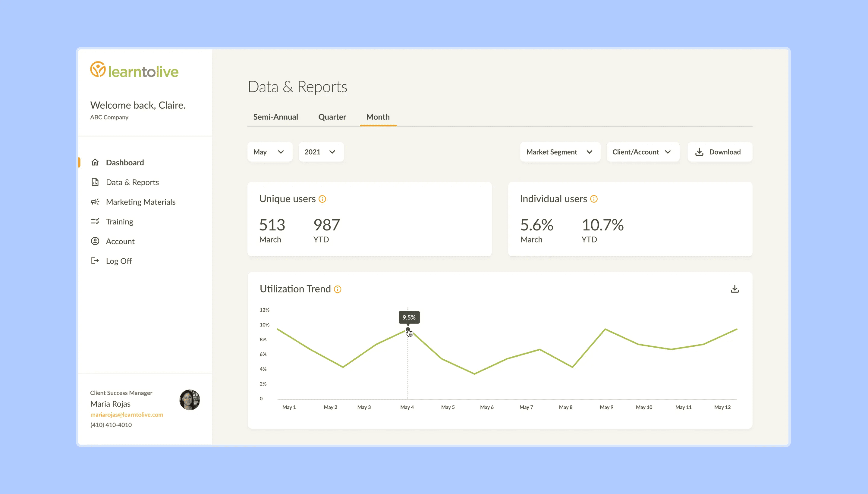This screenshot has height=494, width=868.
Task: Click the Log Off exit icon
Action: pyautogui.click(x=95, y=261)
